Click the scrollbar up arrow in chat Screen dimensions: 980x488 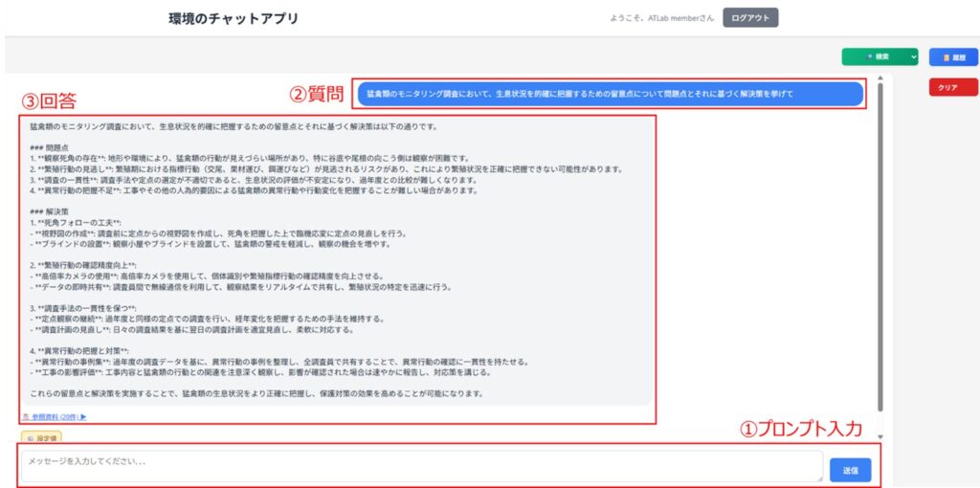[880, 78]
